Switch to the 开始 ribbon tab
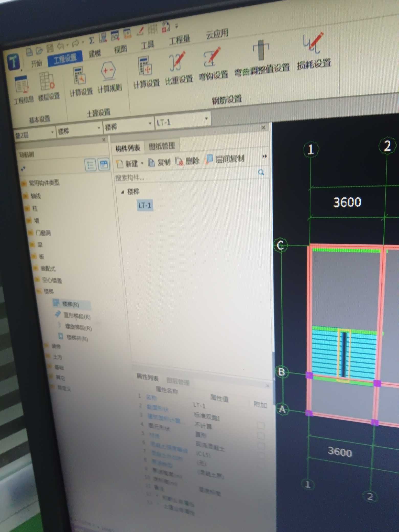Screen dimensions: 399x532 [36, 63]
